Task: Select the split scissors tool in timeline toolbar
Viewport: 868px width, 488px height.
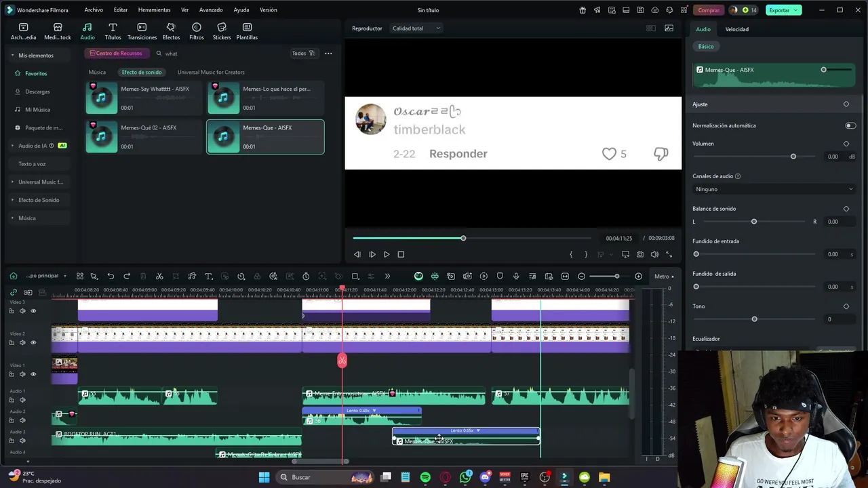Action: pyautogui.click(x=159, y=277)
